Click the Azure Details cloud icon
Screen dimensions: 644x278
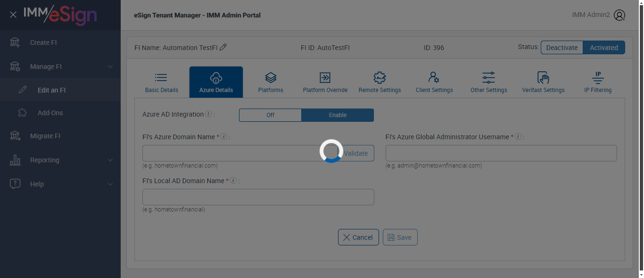(x=216, y=77)
